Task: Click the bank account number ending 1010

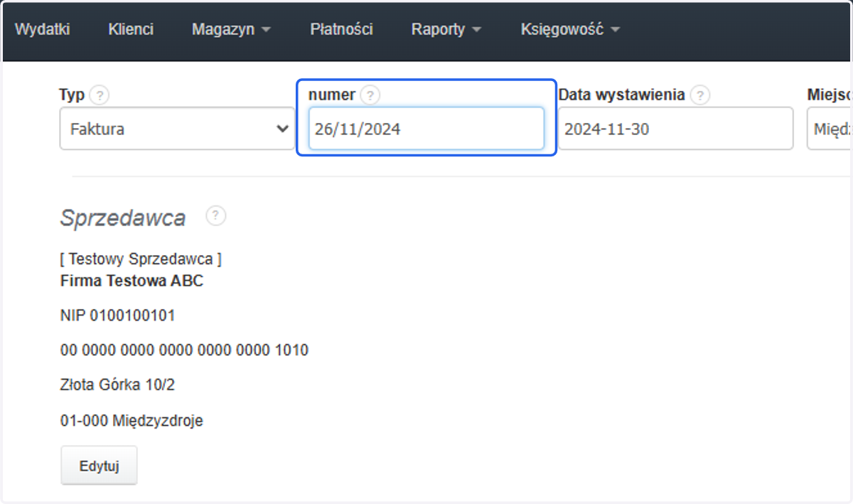Action: click(184, 350)
